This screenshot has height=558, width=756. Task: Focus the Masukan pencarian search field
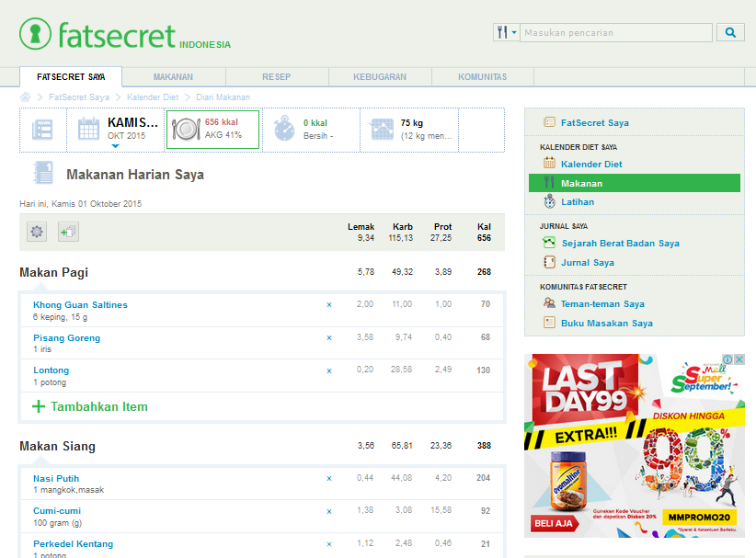(615, 32)
